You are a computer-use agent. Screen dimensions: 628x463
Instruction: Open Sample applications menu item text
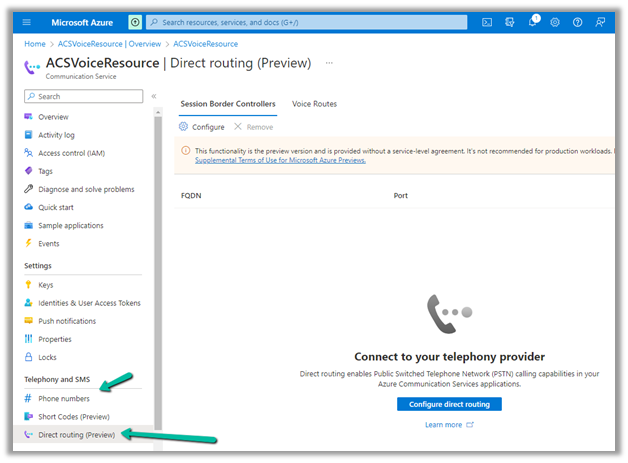[71, 225]
